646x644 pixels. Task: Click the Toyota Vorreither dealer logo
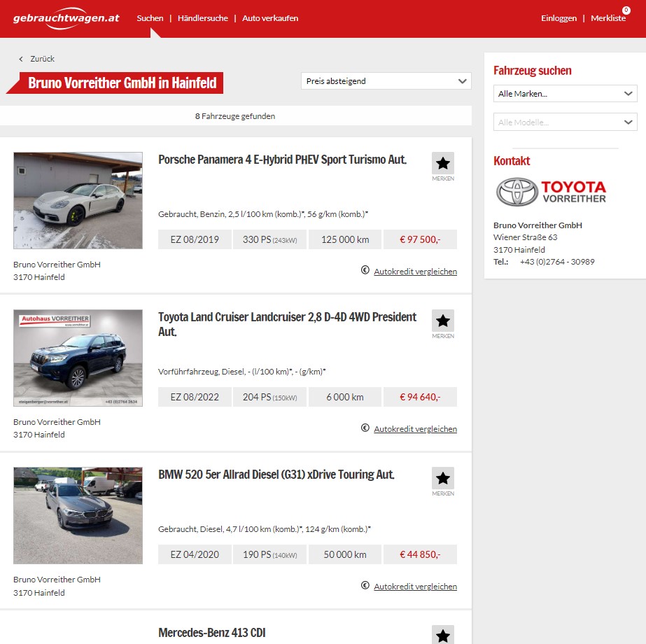tap(551, 192)
